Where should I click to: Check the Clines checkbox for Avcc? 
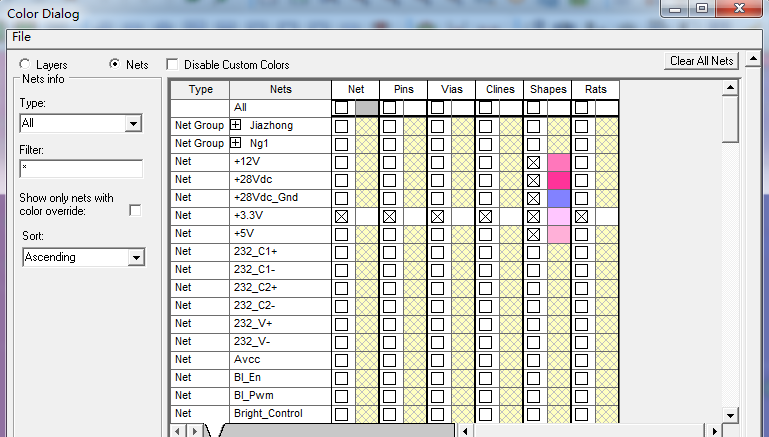point(486,360)
